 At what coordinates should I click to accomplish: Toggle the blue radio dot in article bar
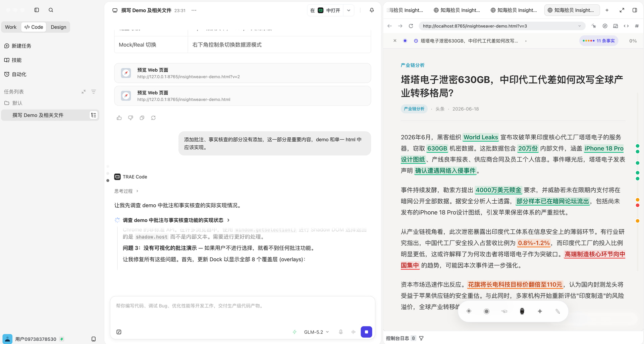click(x=405, y=41)
